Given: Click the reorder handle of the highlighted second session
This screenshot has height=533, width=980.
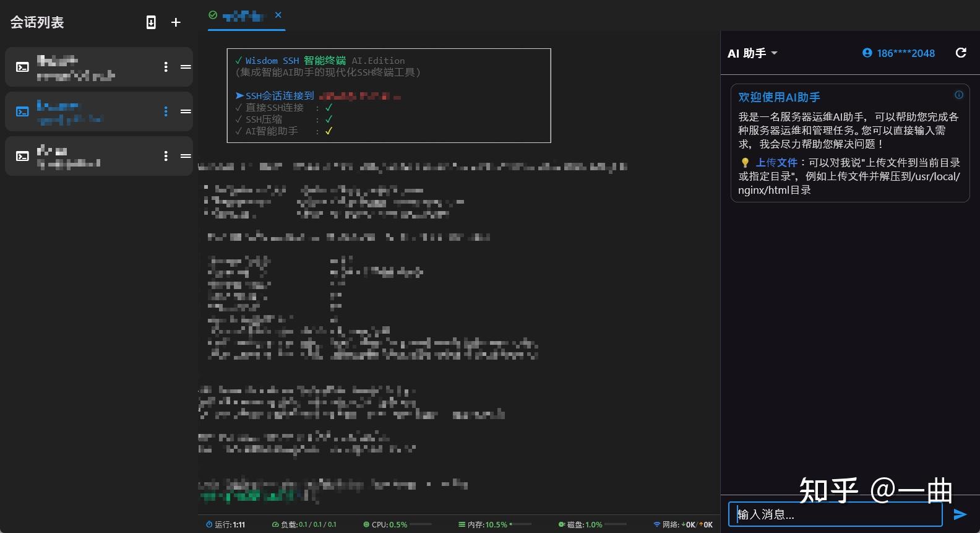Looking at the screenshot, I should pos(186,111).
